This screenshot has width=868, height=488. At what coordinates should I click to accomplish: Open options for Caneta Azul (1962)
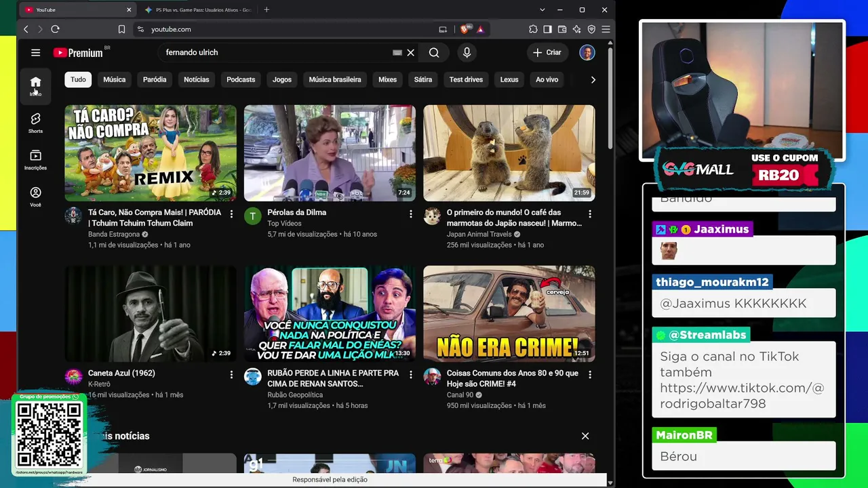point(231,375)
